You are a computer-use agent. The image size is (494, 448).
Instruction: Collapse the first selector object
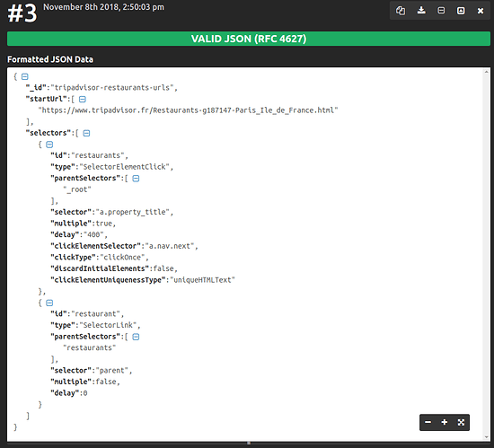pos(49,145)
